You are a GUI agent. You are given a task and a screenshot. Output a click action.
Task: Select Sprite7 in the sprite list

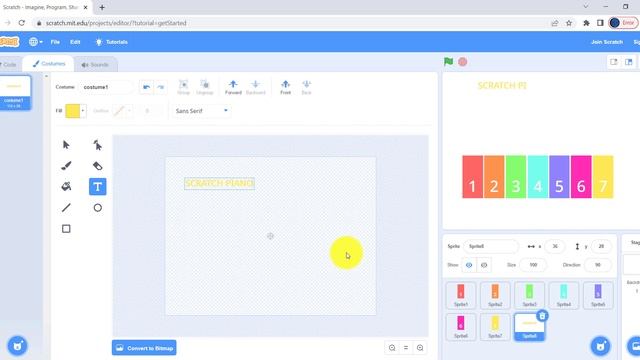pos(495,327)
